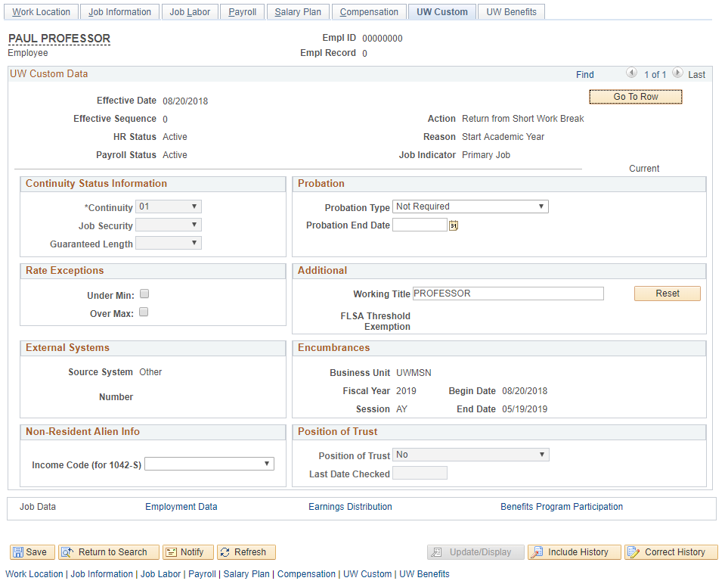Click the Find link
Viewport: 728px width, 584px height.
[585, 74]
